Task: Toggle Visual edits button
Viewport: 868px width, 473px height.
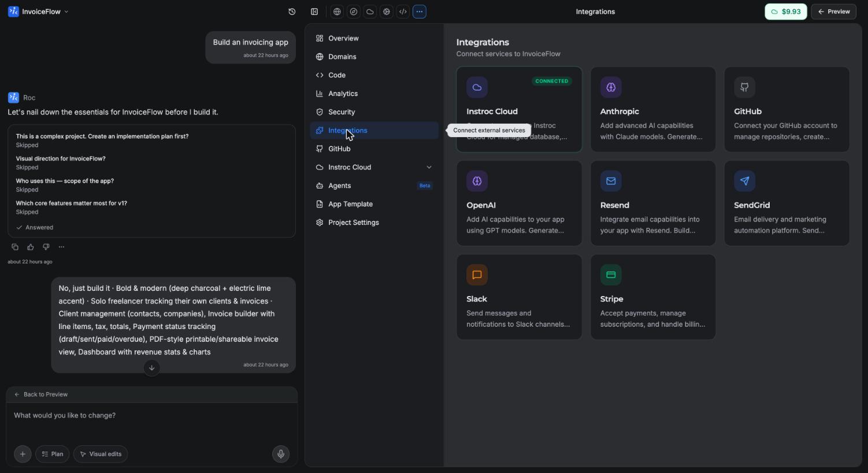Action: pyautogui.click(x=101, y=454)
